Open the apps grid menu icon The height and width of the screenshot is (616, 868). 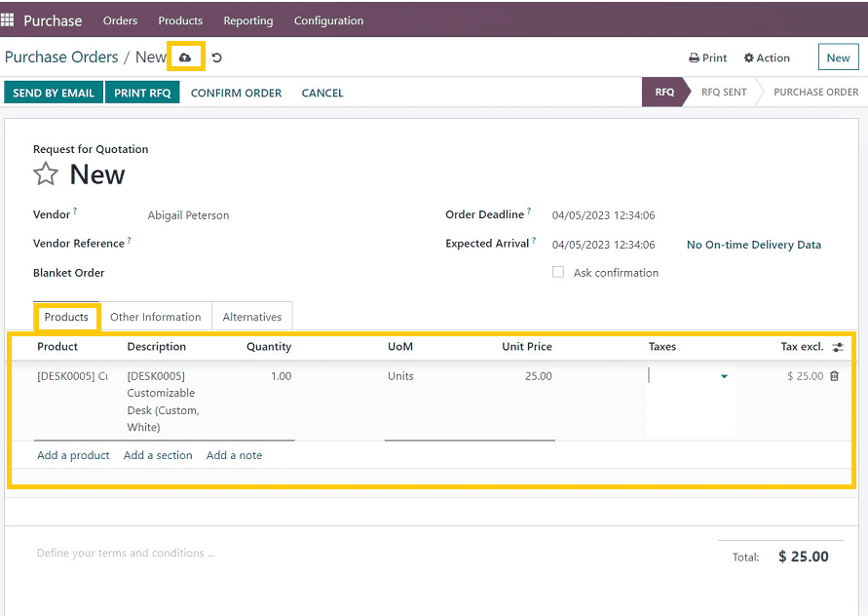click(8, 19)
